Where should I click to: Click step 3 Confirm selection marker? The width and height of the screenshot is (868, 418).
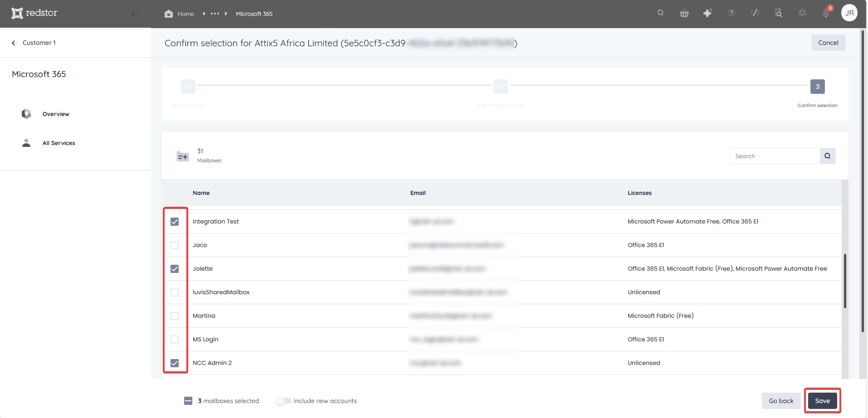818,86
